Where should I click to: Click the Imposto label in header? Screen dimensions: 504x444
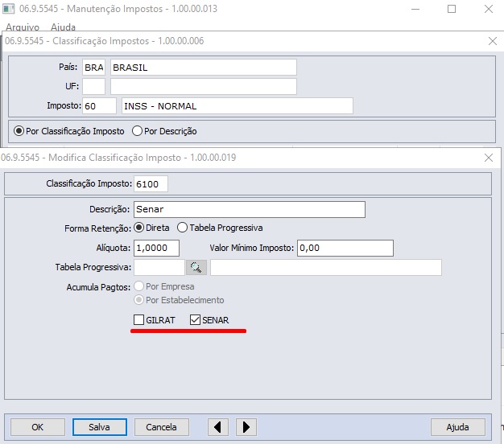64,105
